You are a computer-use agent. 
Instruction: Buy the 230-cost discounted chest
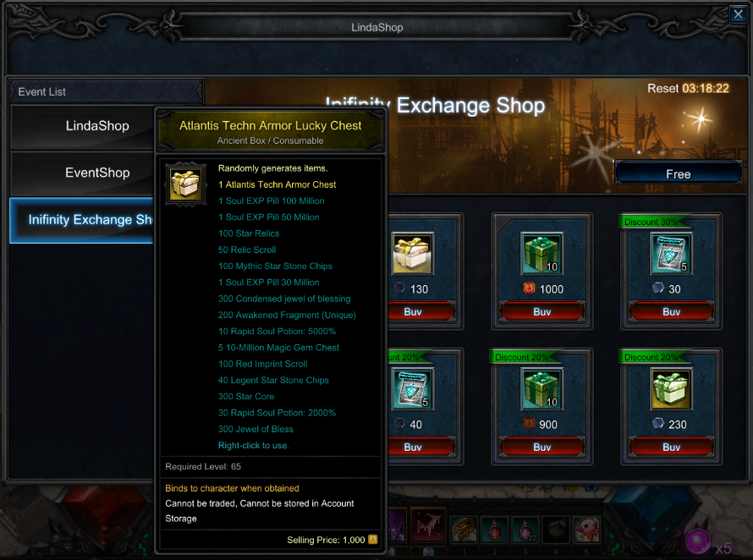tap(672, 447)
